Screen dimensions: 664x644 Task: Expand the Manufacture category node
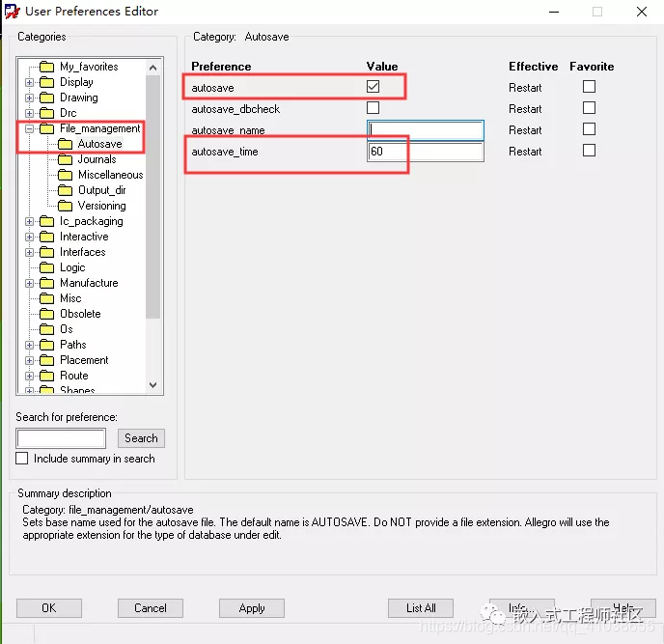[x=29, y=284]
